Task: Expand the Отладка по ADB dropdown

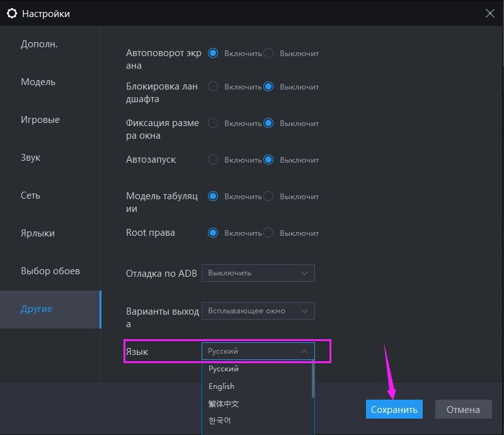Action: (258, 273)
